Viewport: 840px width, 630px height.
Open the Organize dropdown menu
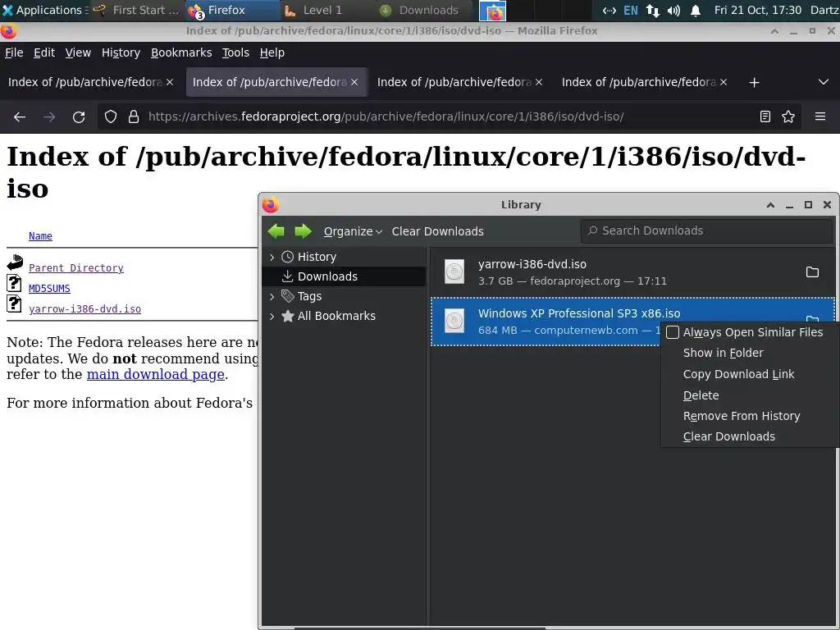pyautogui.click(x=353, y=231)
